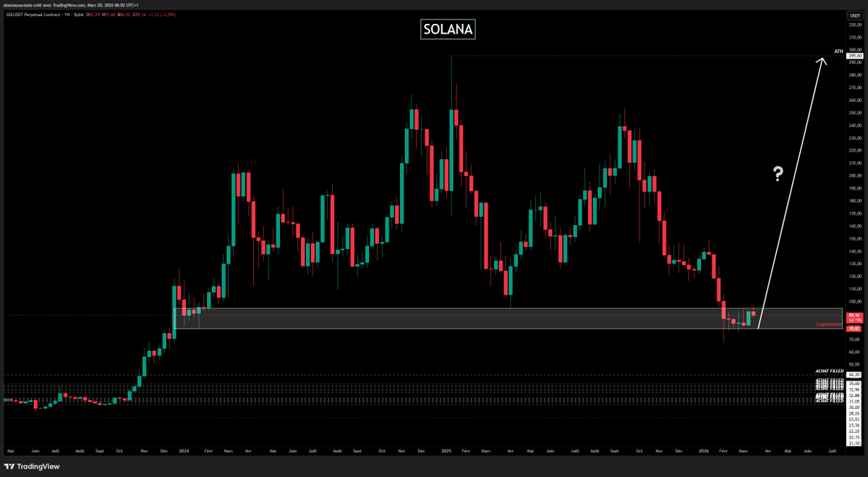Click the 295,60 ATH price tag
This screenshot has height=477, width=868.
[x=854, y=55]
